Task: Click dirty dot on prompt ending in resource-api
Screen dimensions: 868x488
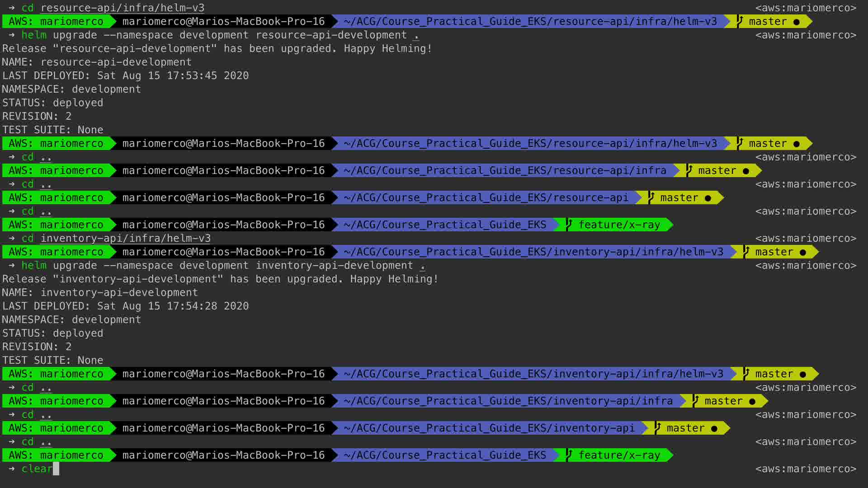Action: [708, 198]
